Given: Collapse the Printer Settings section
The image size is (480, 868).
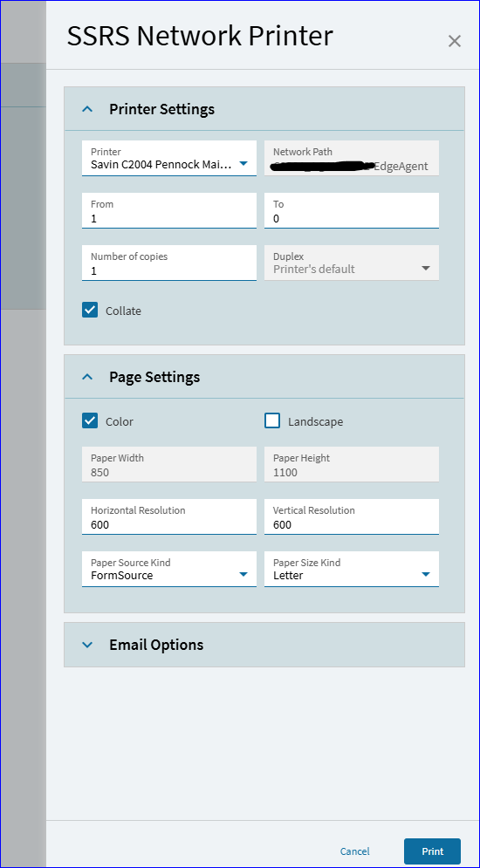Looking at the screenshot, I should point(87,109).
